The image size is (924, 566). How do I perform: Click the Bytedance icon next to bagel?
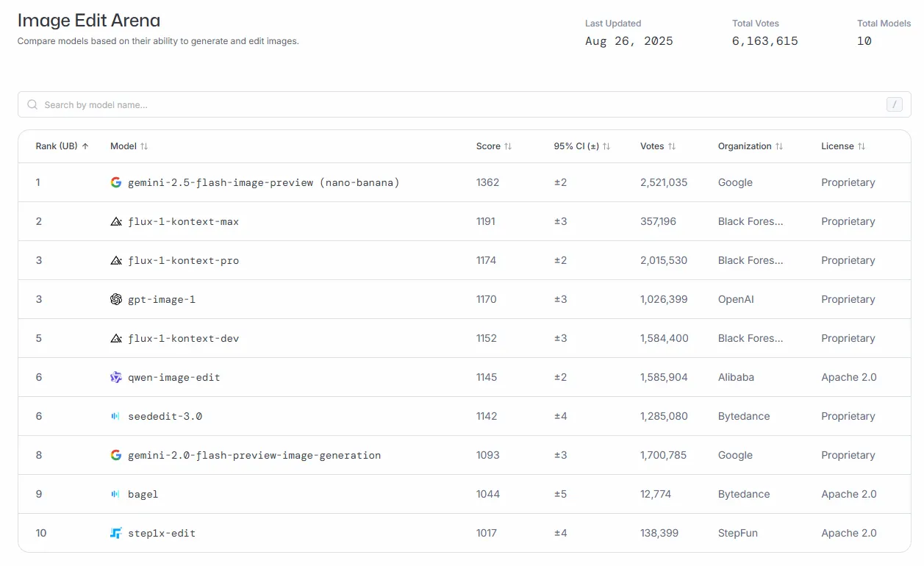pos(115,494)
